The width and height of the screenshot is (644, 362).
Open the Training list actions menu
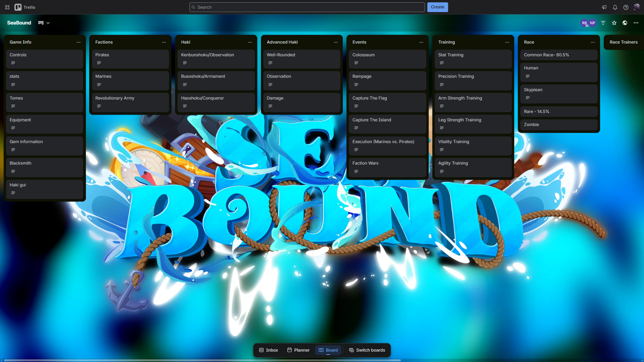pyautogui.click(x=507, y=42)
